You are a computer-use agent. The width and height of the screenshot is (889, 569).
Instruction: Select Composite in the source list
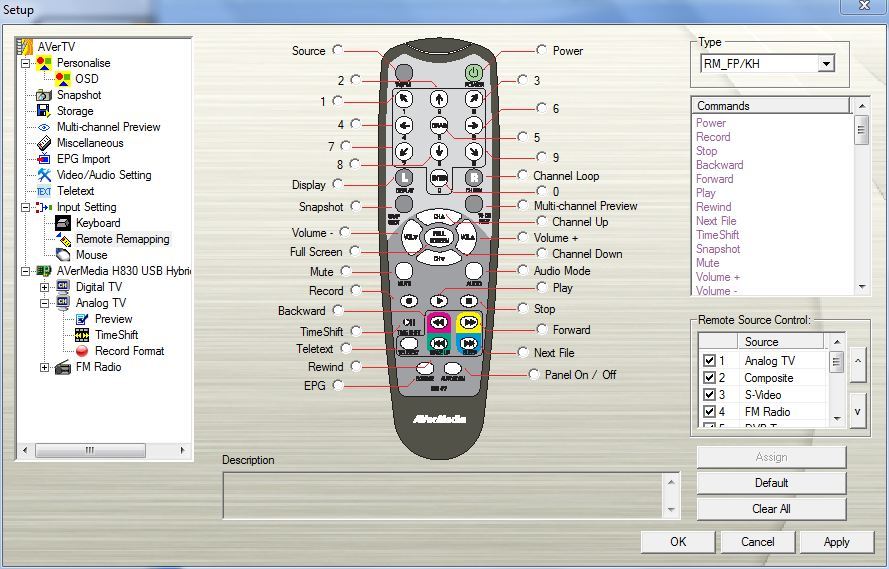(768, 378)
